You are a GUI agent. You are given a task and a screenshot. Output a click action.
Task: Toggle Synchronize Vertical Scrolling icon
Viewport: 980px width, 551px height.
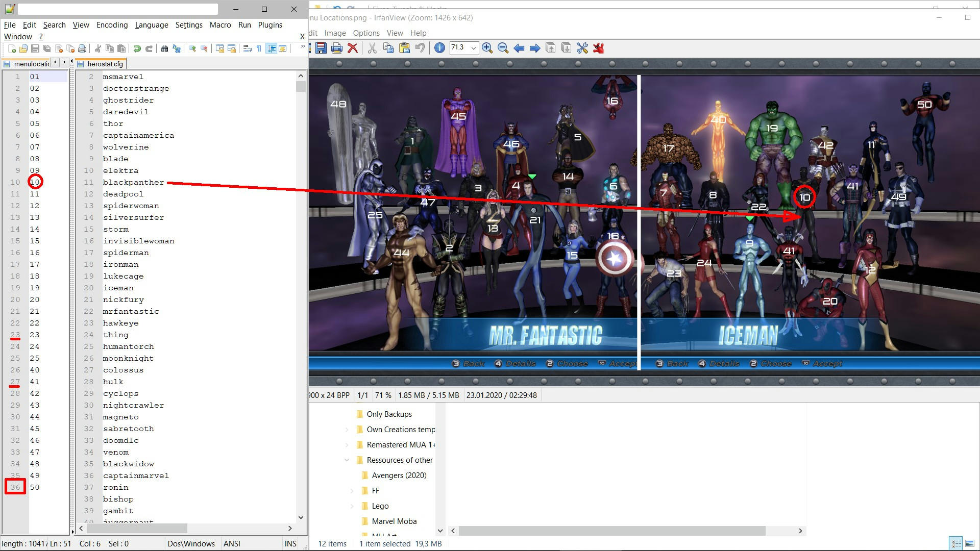(x=220, y=48)
